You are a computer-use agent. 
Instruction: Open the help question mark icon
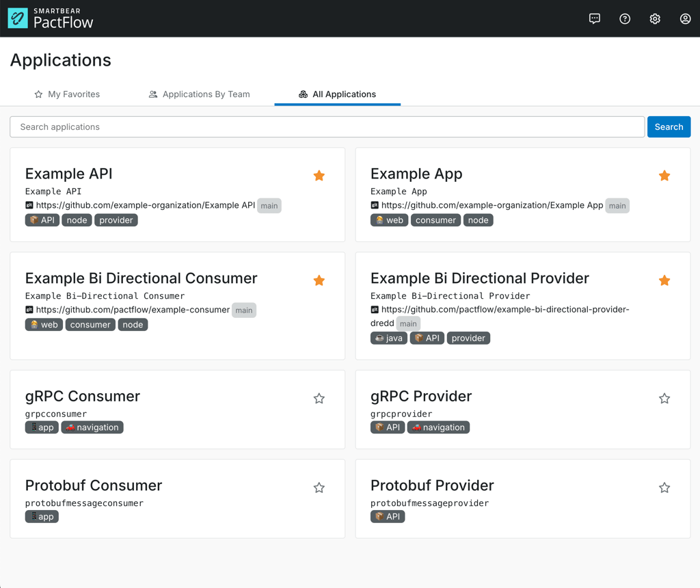[x=625, y=18]
